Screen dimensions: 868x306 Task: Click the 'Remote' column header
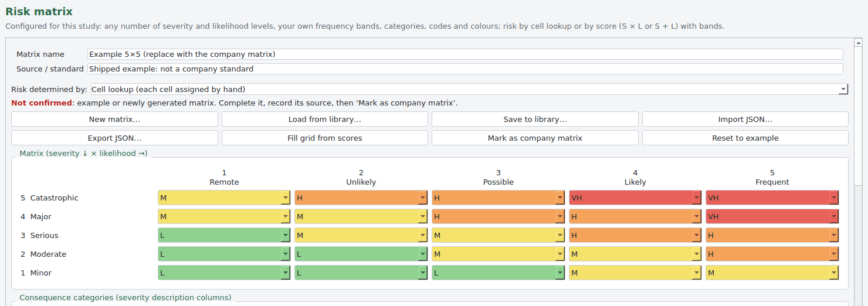click(x=224, y=182)
